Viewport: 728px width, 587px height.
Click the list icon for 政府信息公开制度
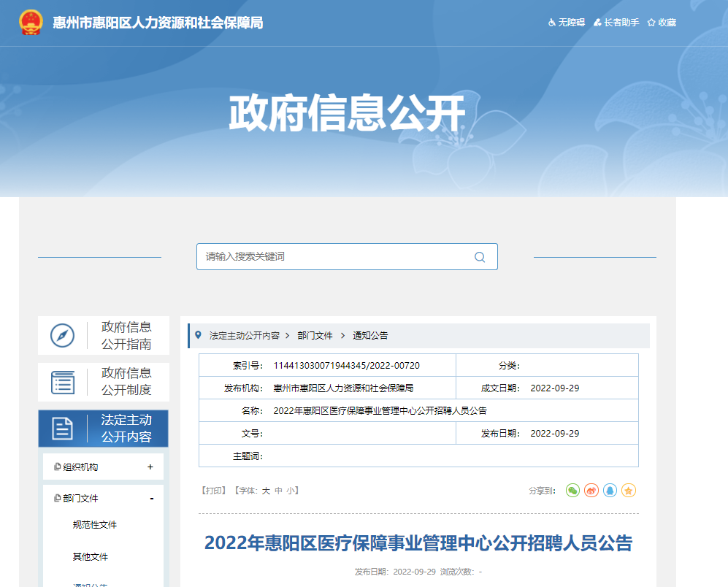click(x=63, y=382)
